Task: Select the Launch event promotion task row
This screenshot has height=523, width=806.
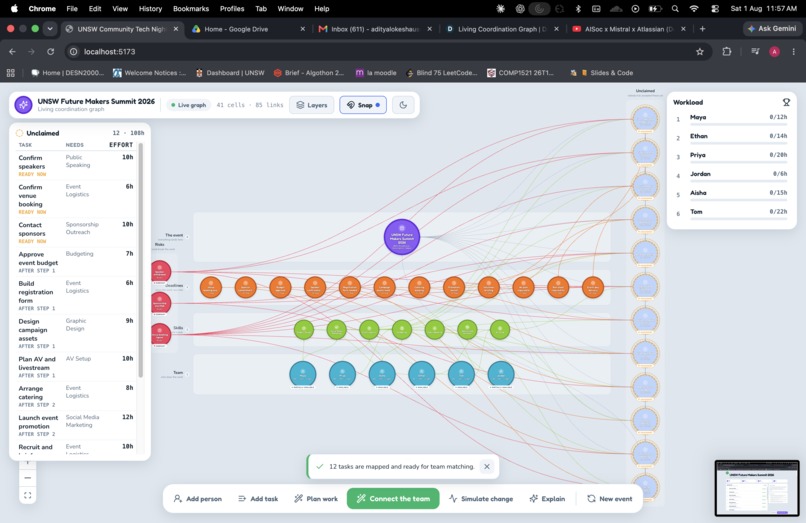Action: click(x=76, y=425)
